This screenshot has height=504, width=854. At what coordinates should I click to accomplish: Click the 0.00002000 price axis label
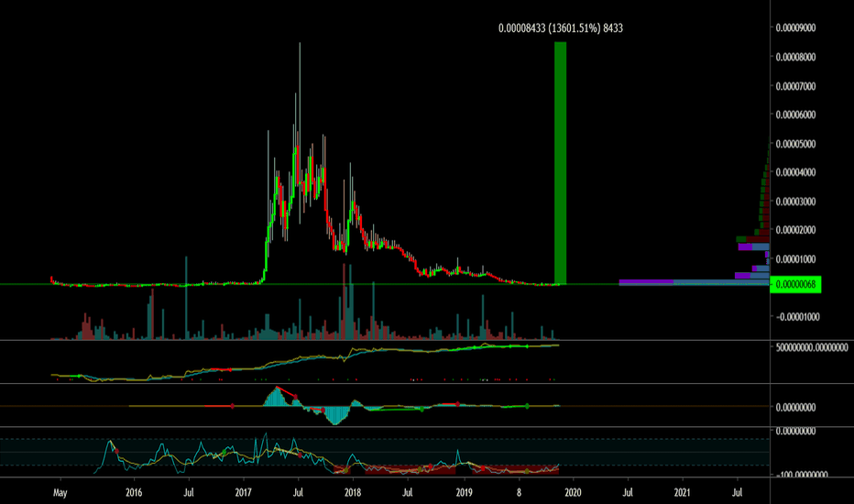click(x=795, y=230)
